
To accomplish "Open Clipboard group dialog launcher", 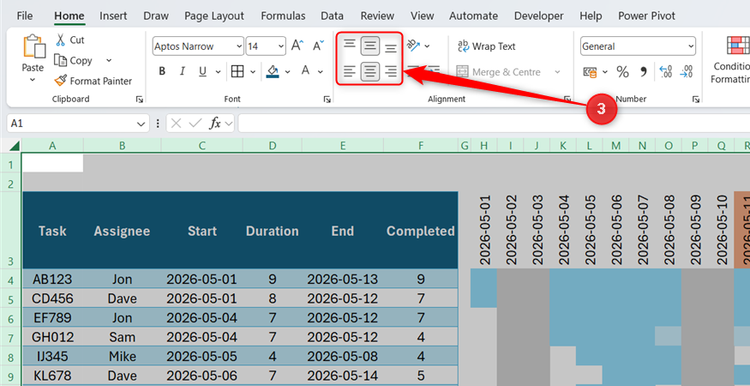I will pyautogui.click(x=139, y=99).
